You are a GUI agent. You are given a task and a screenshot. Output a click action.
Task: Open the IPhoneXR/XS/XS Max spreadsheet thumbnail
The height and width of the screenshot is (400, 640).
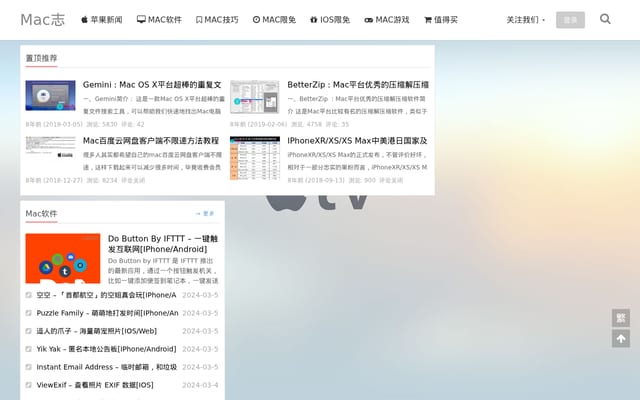pyautogui.click(x=255, y=158)
